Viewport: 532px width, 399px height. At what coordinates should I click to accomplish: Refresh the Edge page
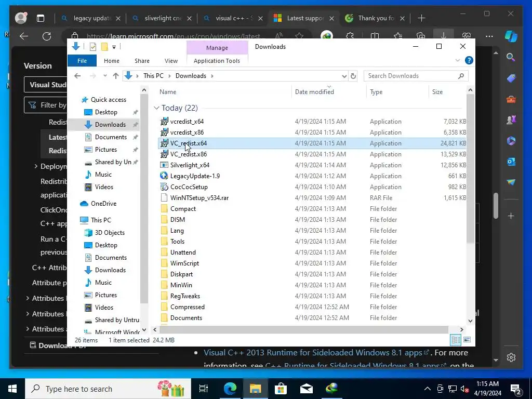[x=46, y=36]
